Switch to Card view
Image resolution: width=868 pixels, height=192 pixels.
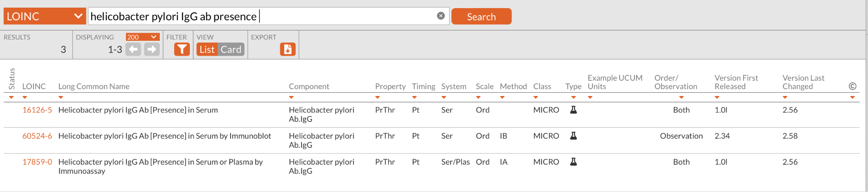[x=231, y=49]
